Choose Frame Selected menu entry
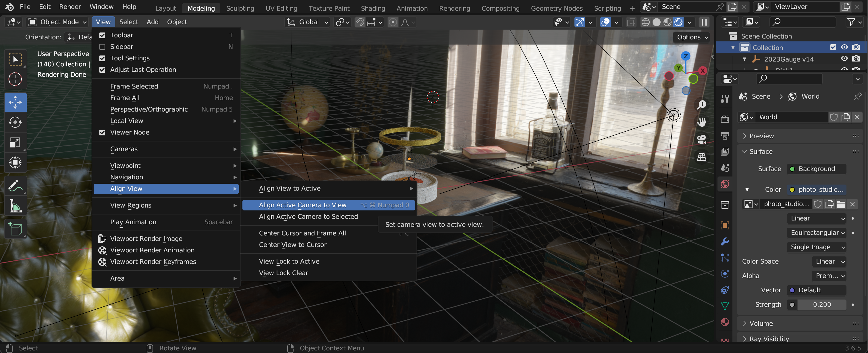Image resolution: width=868 pixels, height=353 pixels. [166, 86]
